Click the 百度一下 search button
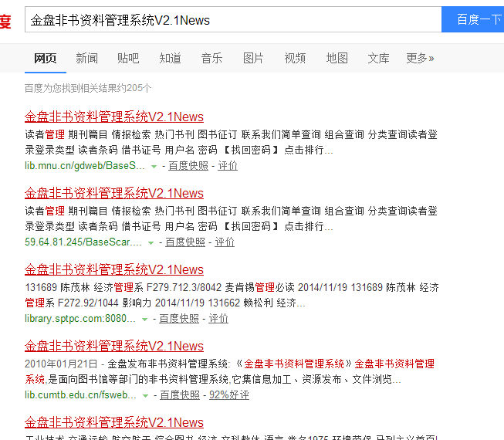The height and width of the screenshot is (440, 504). point(473,19)
